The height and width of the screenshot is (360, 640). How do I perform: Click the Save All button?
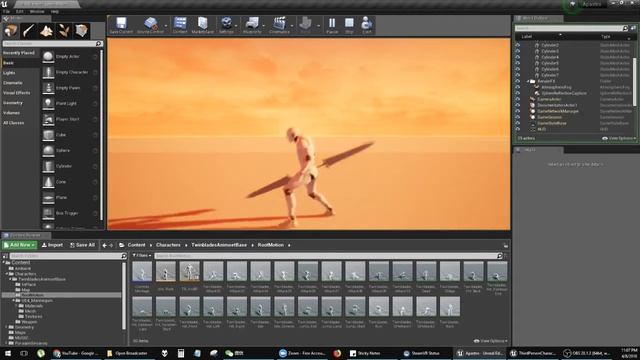click(82, 245)
